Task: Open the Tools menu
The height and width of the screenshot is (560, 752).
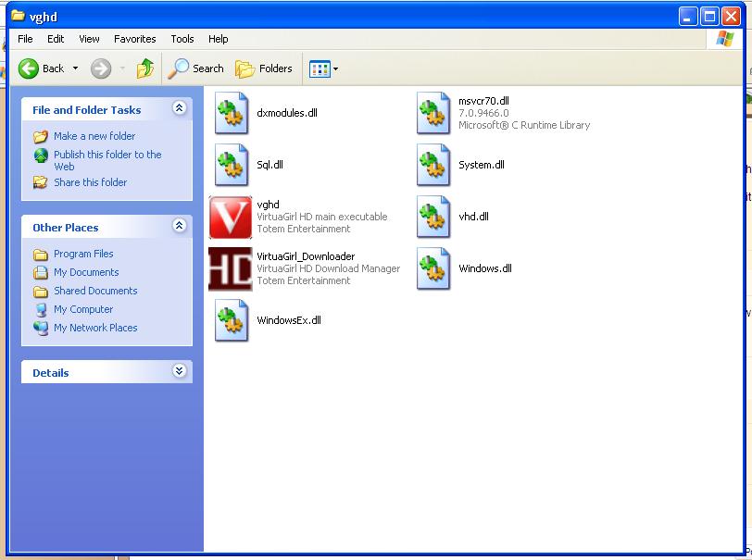Action: point(182,39)
